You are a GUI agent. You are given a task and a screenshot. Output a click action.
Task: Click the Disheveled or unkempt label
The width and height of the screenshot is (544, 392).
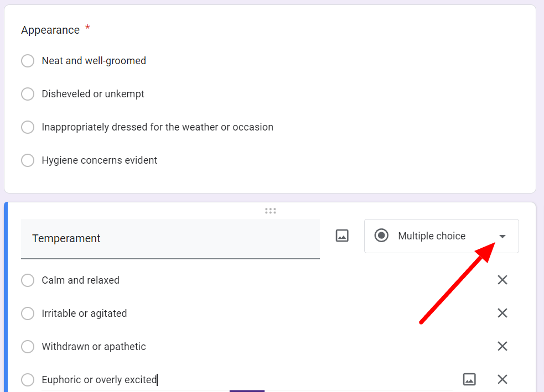tap(93, 94)
